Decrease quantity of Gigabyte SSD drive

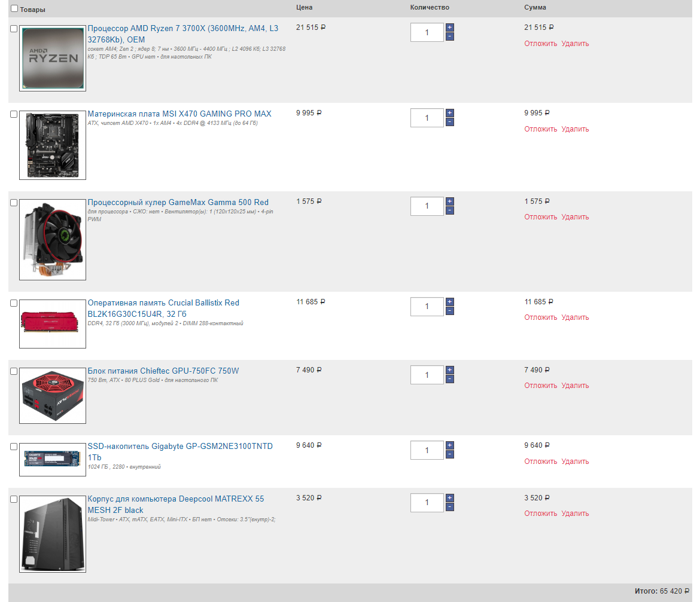(x=449, y=454)
